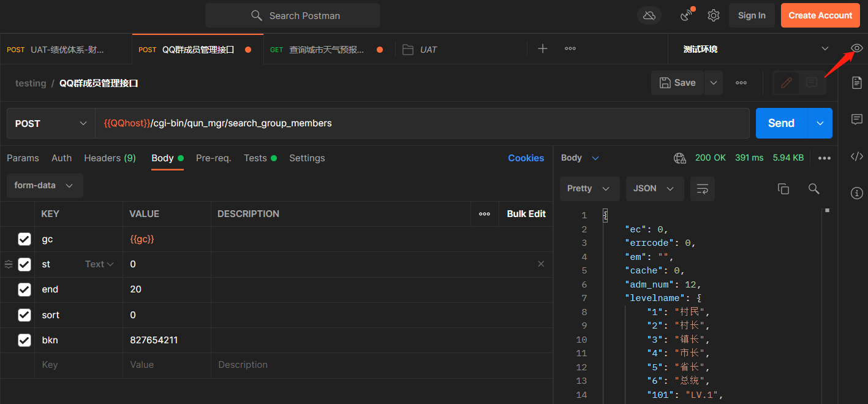Click the comment mode icon beside pencil

812,83
